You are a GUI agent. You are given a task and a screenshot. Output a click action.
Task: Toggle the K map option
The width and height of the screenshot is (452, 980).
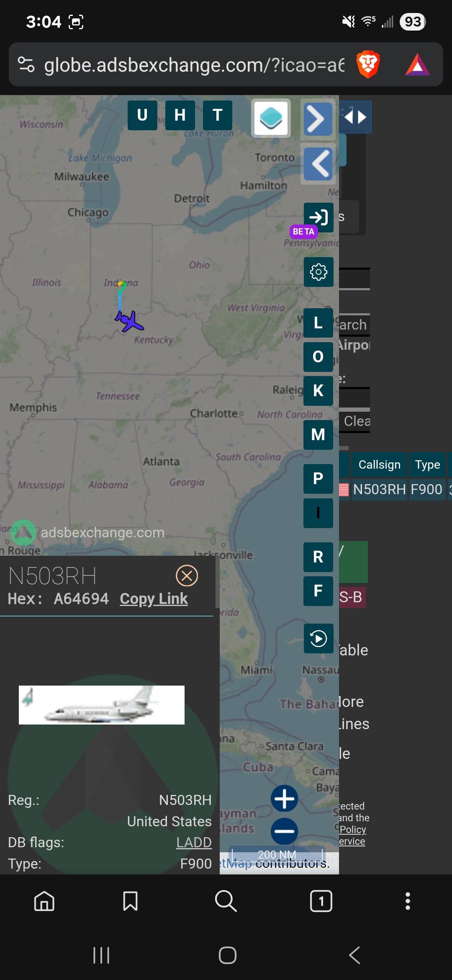pyautogui.click(x=318, y=391)
